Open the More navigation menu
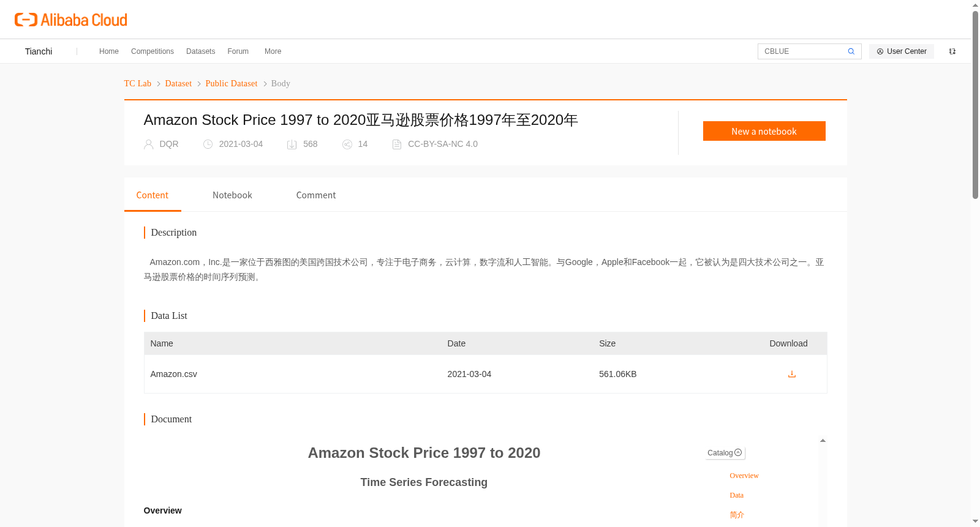 point(273,51)
